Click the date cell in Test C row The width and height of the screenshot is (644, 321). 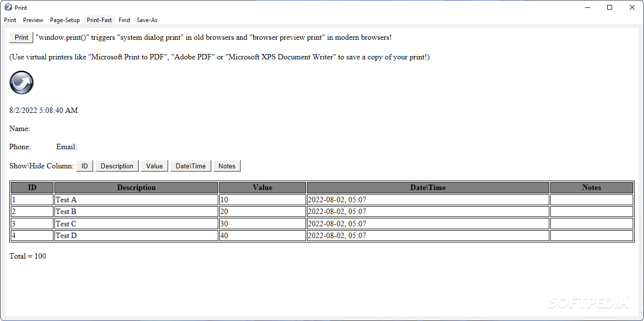point(428,223)
